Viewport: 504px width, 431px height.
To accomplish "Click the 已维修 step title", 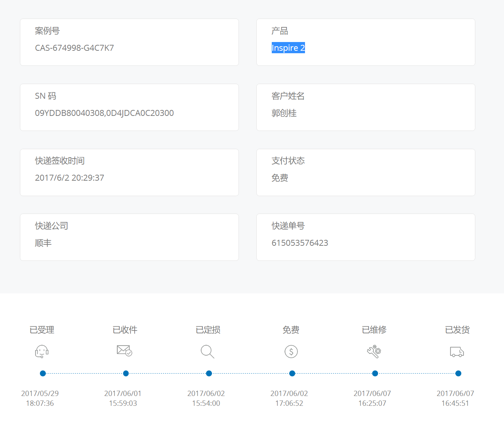I will tap(374, 330).
